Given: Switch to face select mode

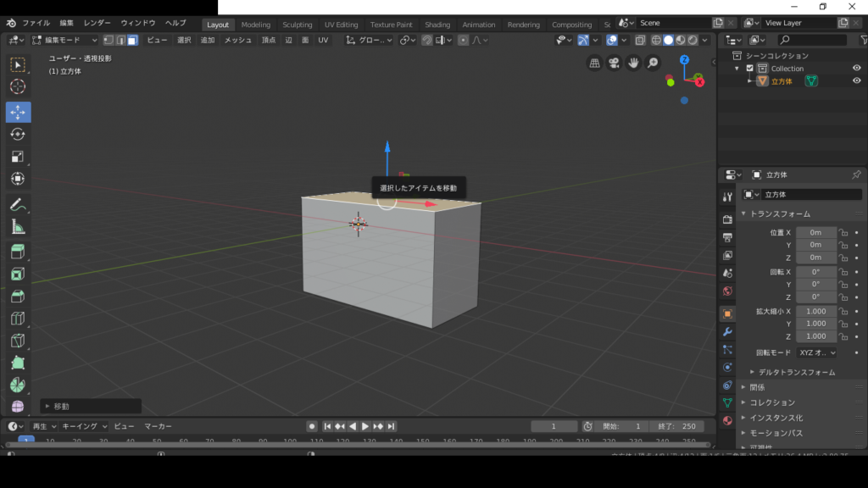Looking at the screenshot, I should [x=133, y=40].
